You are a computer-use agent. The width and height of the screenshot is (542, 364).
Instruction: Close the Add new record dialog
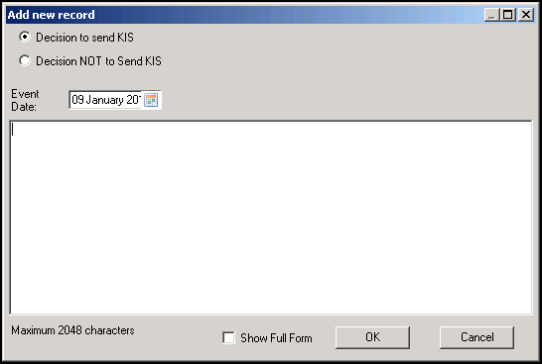526,15
